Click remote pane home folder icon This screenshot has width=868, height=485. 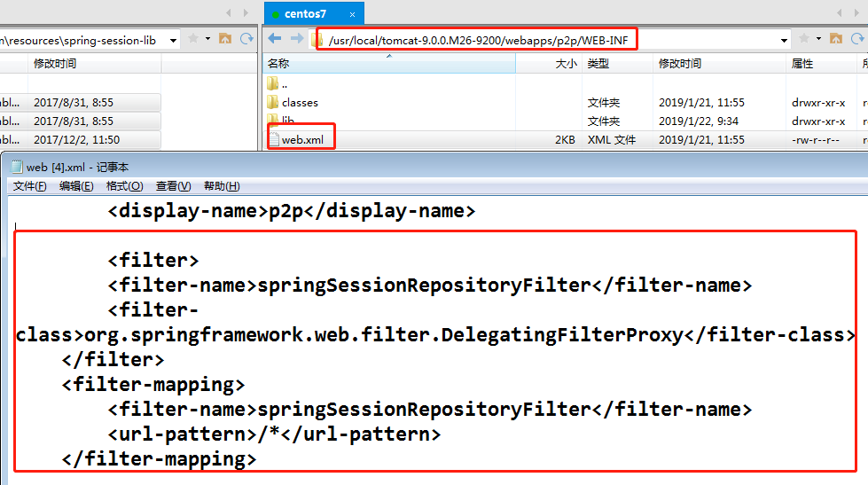(835, 39)
